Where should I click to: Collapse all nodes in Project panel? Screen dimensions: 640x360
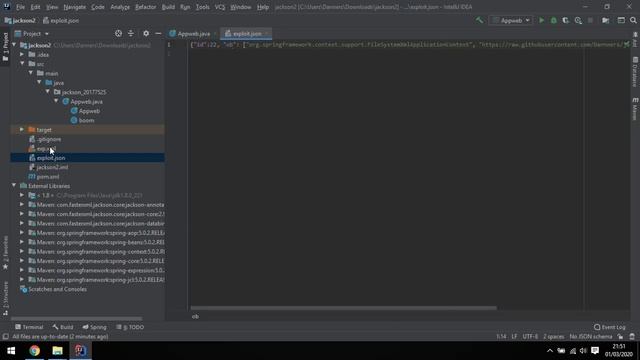tap(131, 33)
